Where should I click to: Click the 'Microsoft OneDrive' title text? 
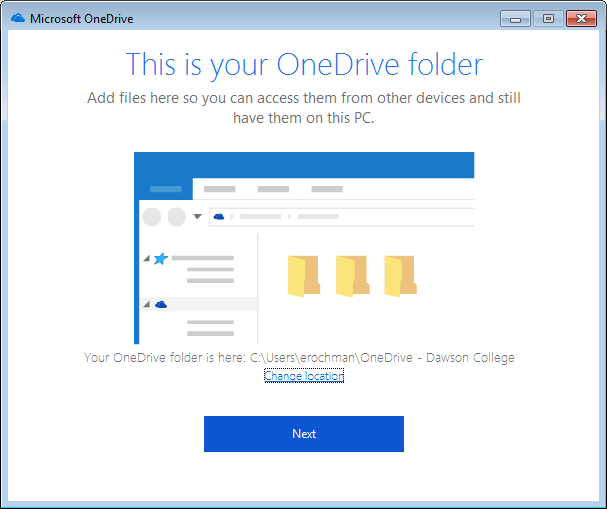(82, 19)
